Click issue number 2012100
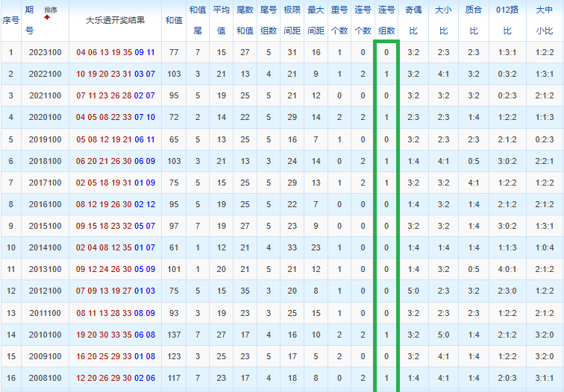The width and height of the screenshot is (564, 392). tap(45, 291)
